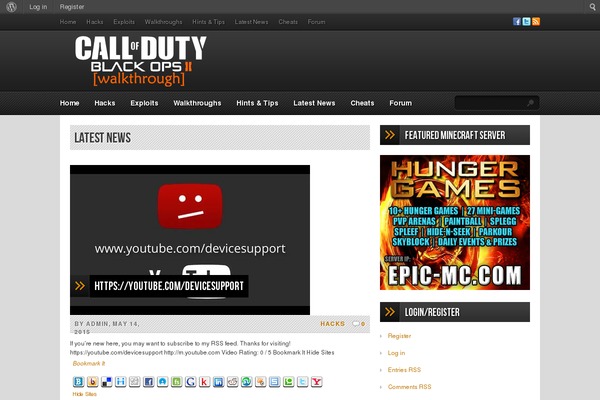The height and width of the screenshot is (400, 600).
Task: Open the Comments RSS link
Action: coord(409,387)
